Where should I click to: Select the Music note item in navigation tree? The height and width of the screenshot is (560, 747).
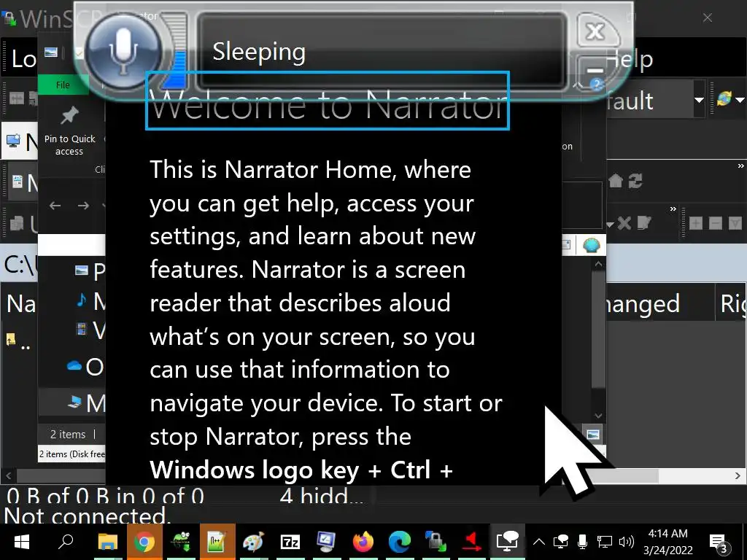pyautogui.click(x=90, y=300)
